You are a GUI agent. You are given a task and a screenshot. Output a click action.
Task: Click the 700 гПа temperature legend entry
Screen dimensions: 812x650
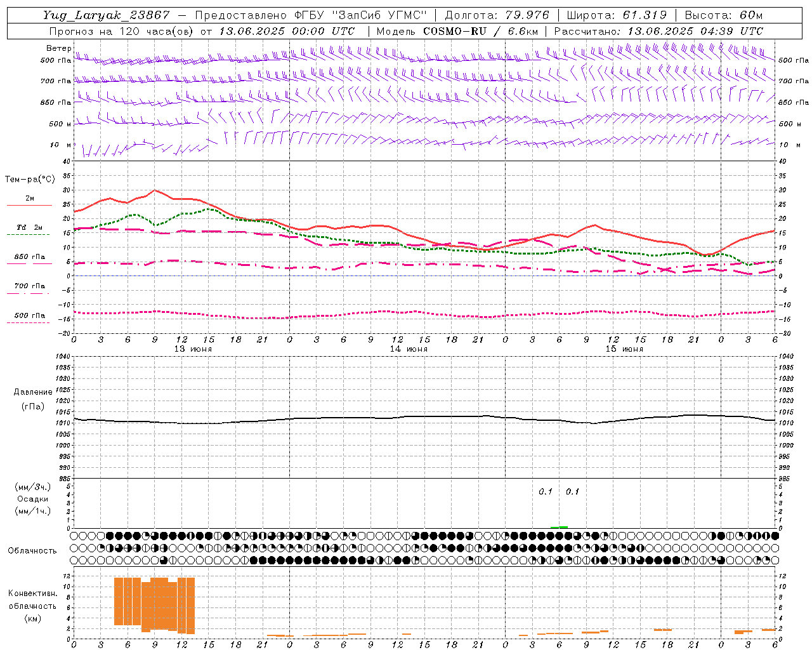[30, 286]
